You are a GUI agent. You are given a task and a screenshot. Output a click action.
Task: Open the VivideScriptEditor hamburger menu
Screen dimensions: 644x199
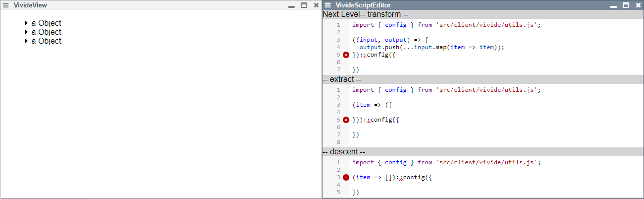tap(328, 5)
